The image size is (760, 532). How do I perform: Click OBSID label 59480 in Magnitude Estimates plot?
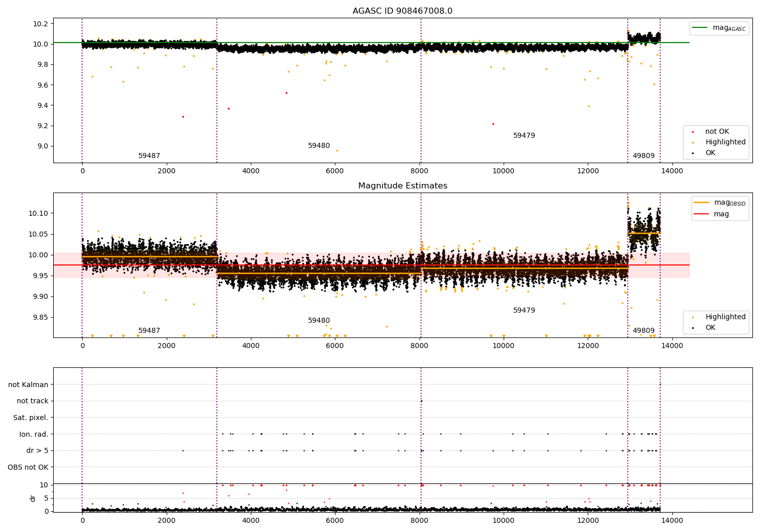tap(319, 321)
